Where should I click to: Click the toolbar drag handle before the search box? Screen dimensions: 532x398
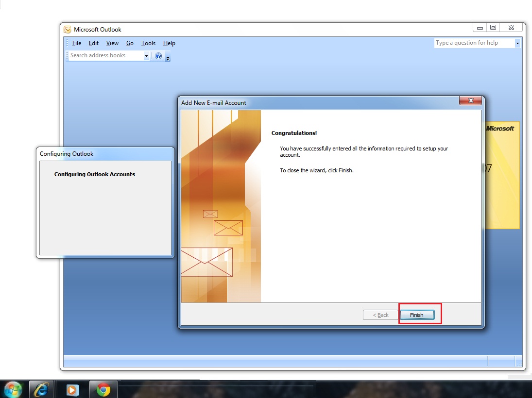(67, 56)
